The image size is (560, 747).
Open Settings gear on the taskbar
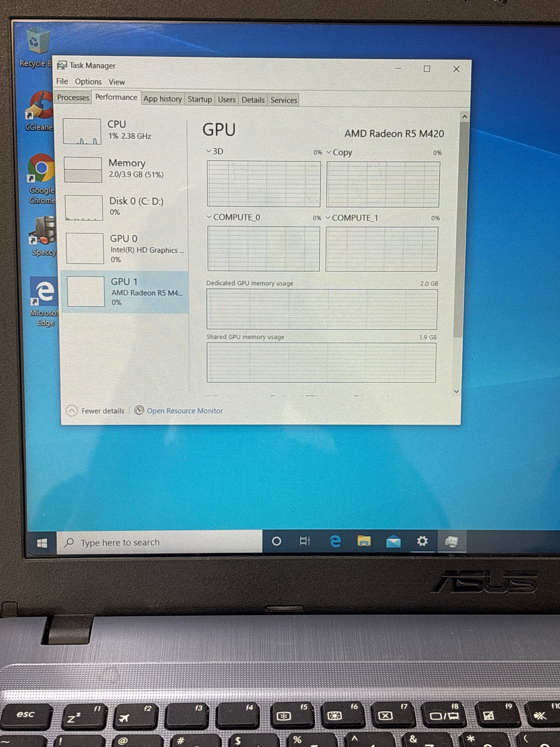pyautogui.click(x=422, y=541)
